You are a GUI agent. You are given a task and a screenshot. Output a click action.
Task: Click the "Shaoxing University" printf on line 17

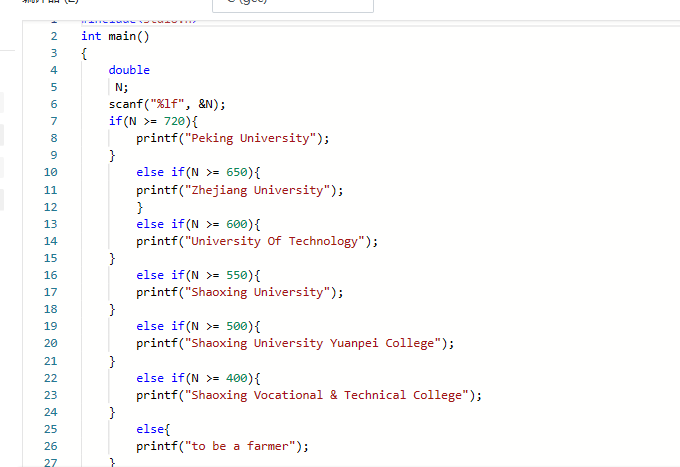coord(240,293)
